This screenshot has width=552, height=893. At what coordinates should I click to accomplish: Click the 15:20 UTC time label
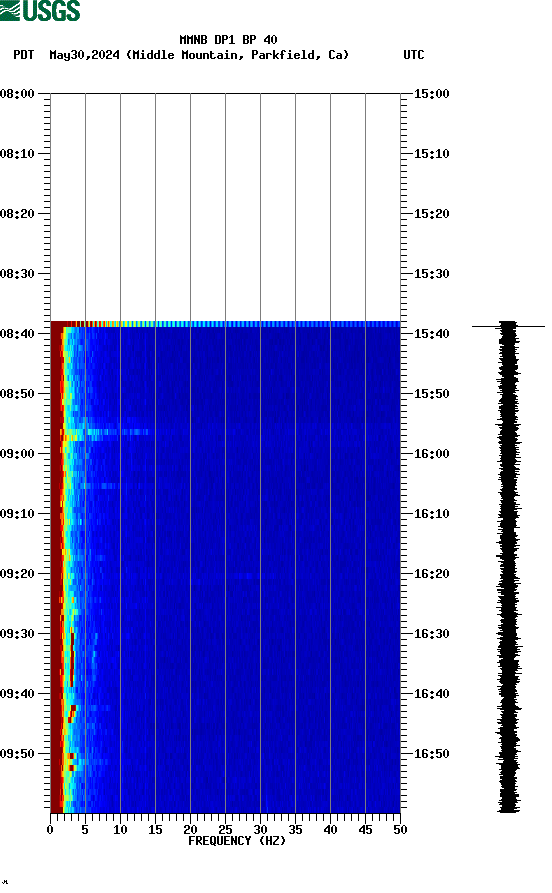click(431, 214)
